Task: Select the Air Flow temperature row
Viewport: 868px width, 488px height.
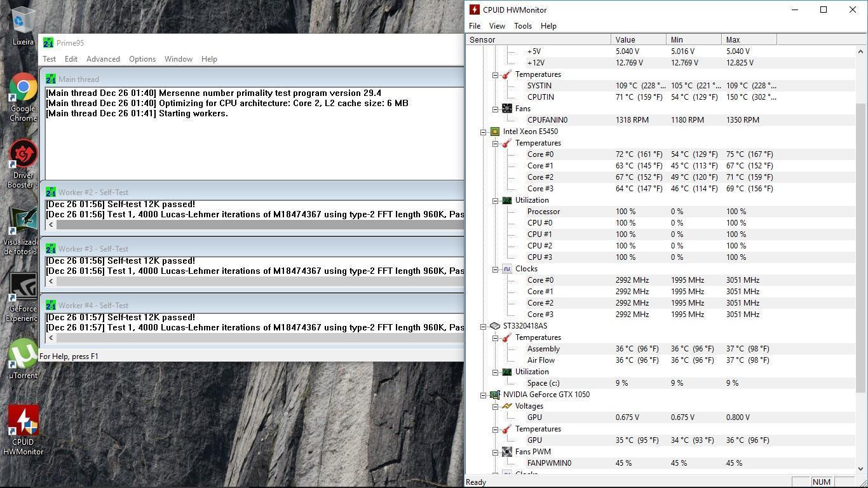Action: (661, 360)
